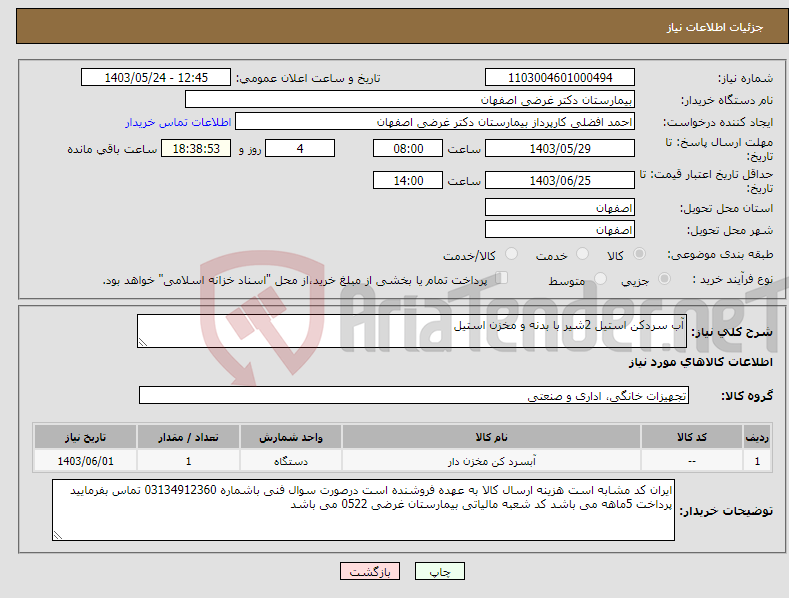Click the request creator name field

click(x=435, y=122)
